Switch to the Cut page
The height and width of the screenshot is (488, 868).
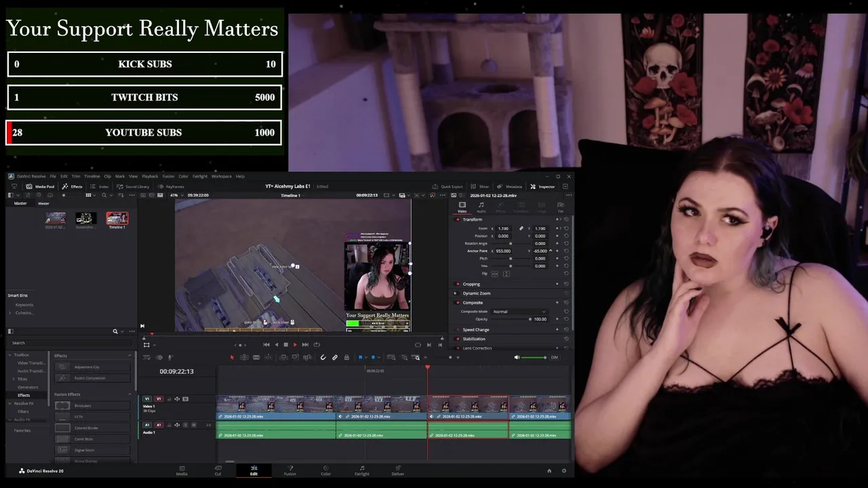pyautogui.click(x=218, y=470)
